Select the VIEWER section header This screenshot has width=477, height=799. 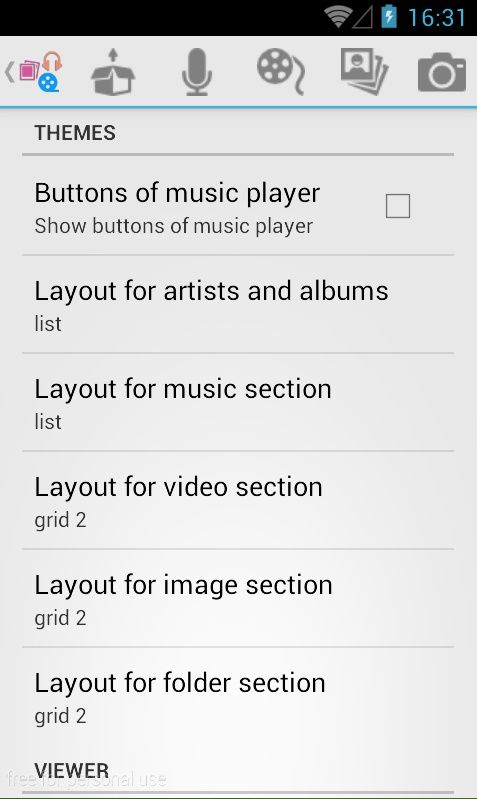tap(72, 770)
